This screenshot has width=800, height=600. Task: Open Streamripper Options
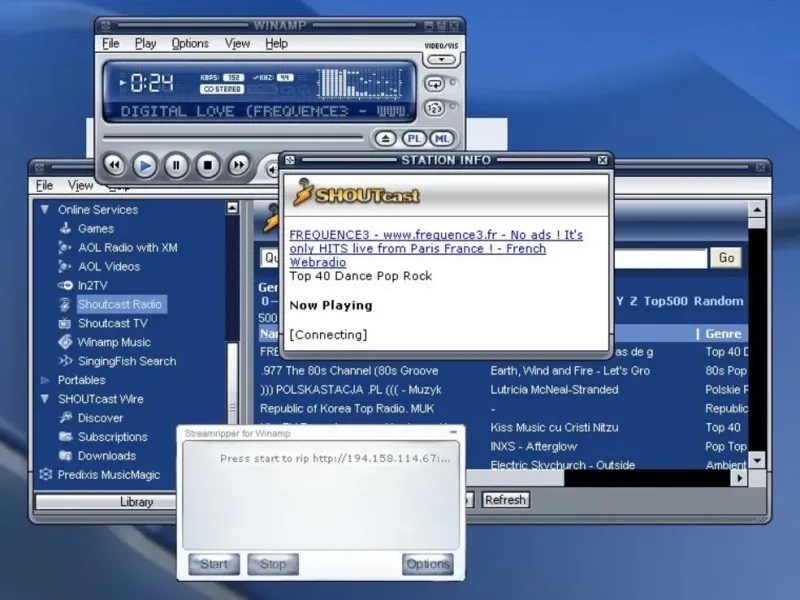point(428,564)
